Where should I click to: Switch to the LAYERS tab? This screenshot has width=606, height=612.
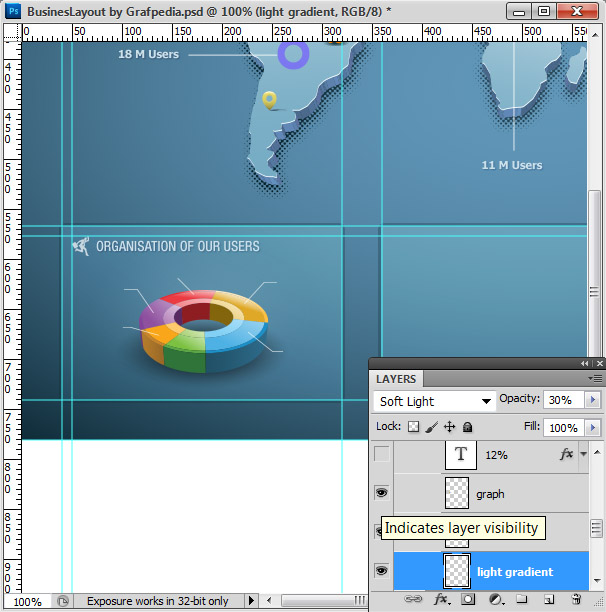coord(396,379)
